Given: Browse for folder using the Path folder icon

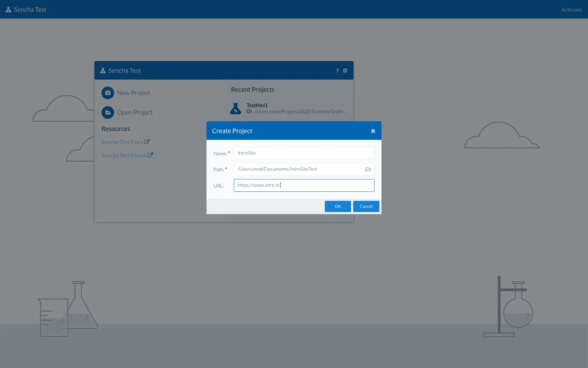Looking at the screenshot, I should click(x=368, y=169).
